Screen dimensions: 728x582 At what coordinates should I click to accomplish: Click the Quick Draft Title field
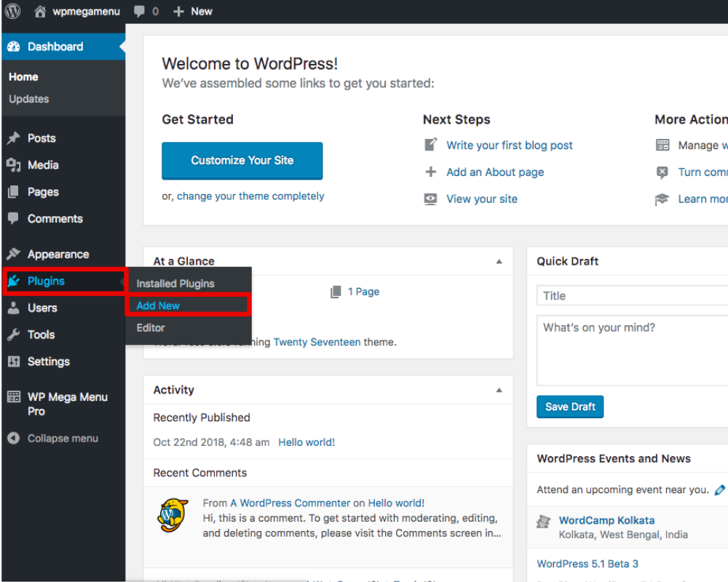tap(632, 295)
